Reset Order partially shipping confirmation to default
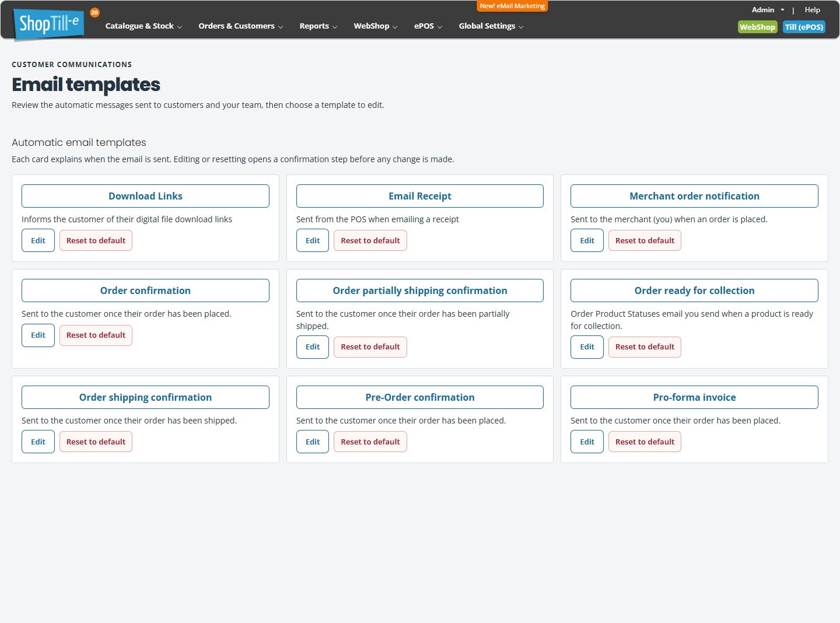The image size is (840, 623). pos(370,347)
